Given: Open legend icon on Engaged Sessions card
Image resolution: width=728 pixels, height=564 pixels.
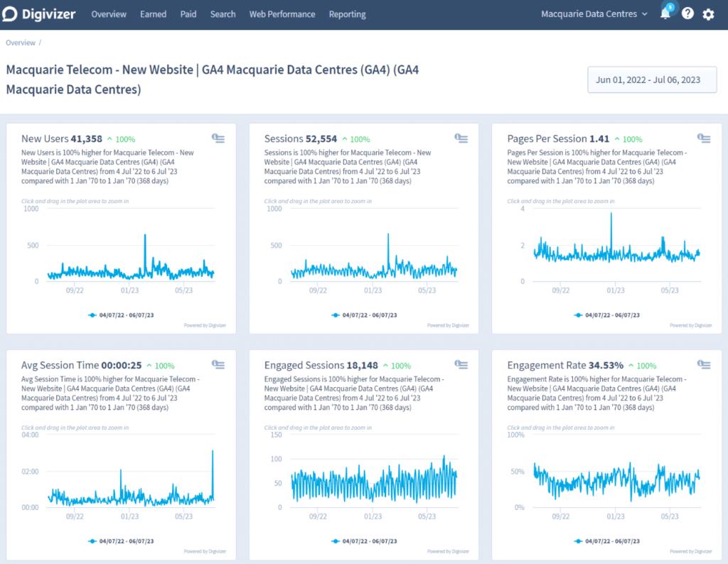Looking at the screenshot, I should 461,364.
